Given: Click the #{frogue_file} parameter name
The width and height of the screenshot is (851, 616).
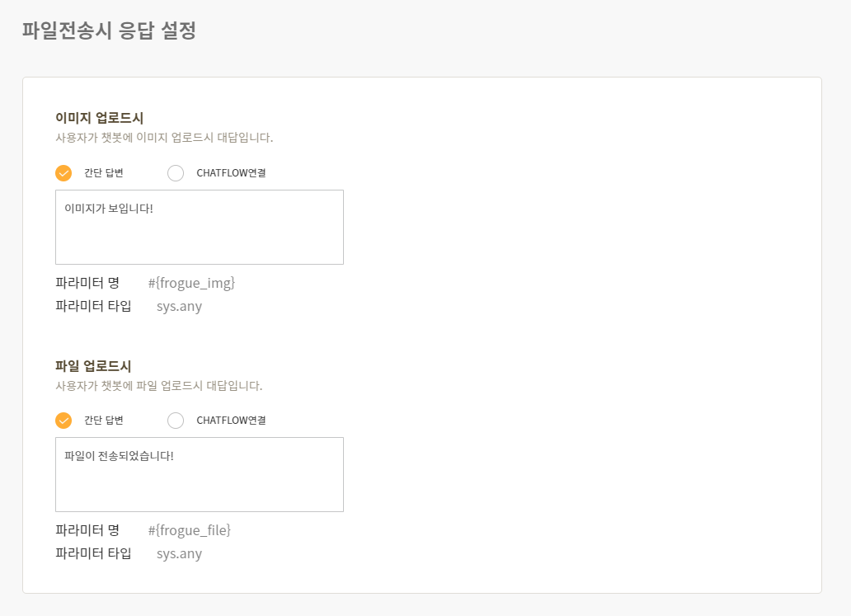Looking at the screenshot, I should 190,530.
